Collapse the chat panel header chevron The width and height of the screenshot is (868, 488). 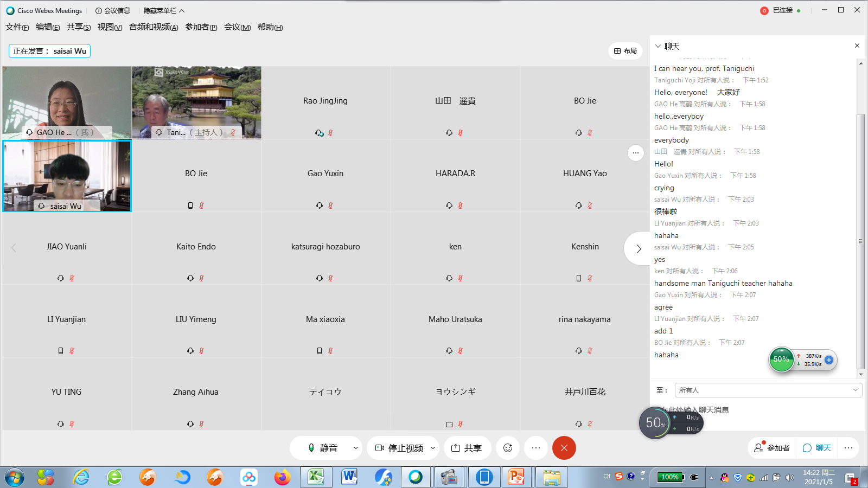(x=658, y=46)
